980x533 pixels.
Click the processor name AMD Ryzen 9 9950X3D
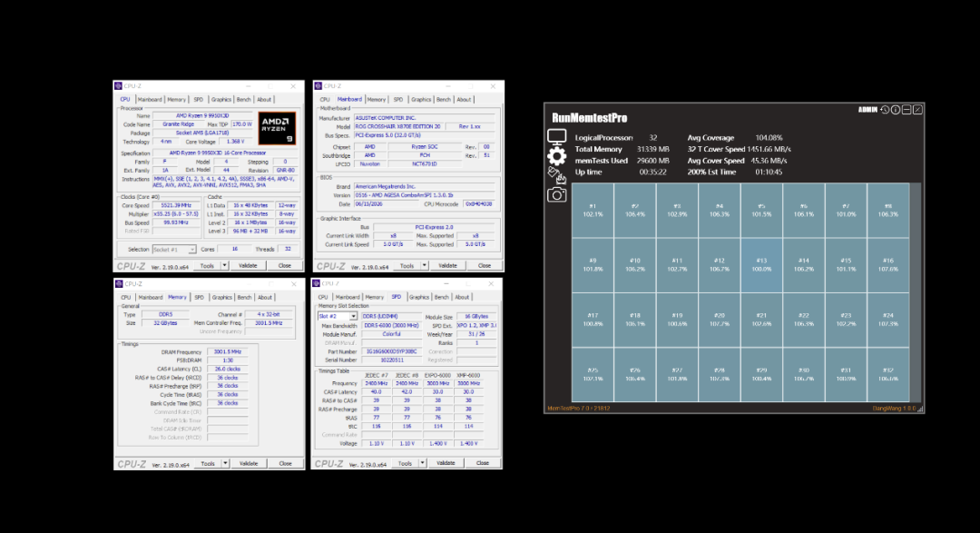coord(203,115)
